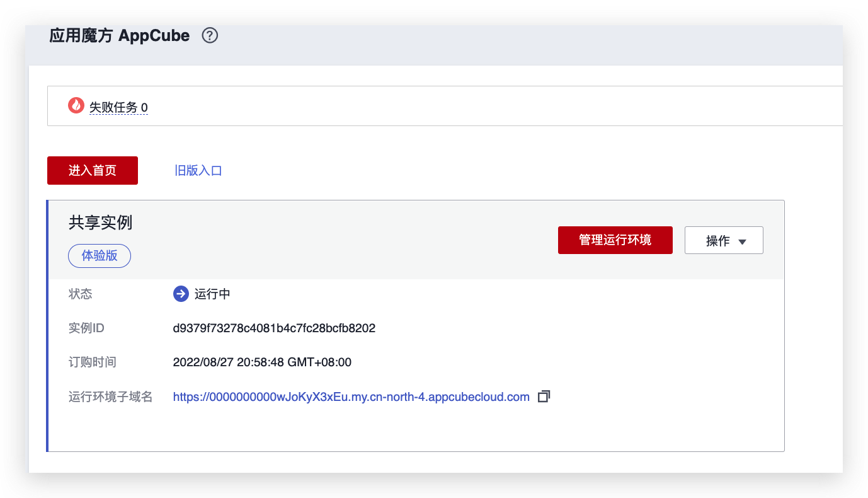Click the red flame failed-tasks icon

(76, 105)
